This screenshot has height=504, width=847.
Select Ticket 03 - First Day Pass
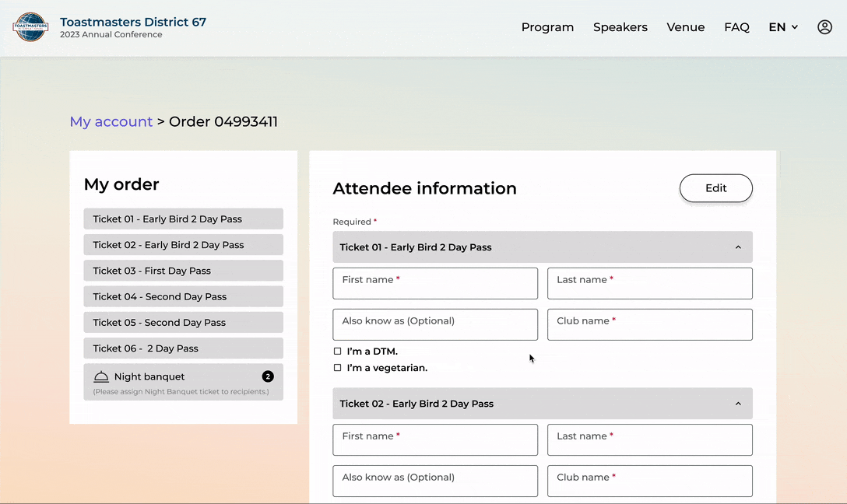183,271
